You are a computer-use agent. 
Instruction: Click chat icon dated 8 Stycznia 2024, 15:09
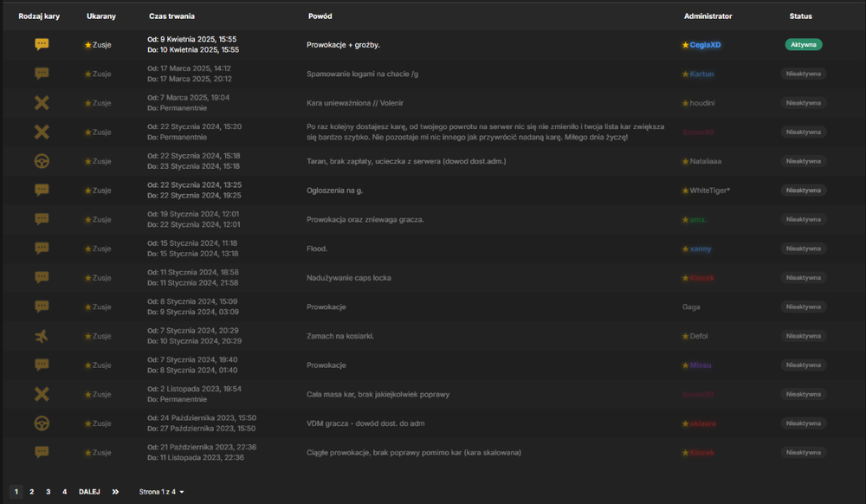[42, 307]
